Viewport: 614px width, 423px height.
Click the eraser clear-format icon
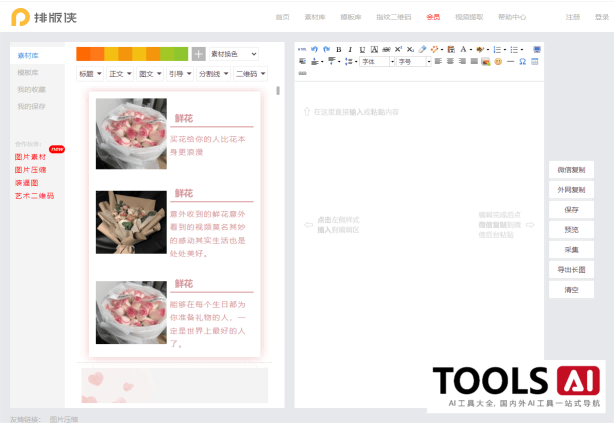422,49
